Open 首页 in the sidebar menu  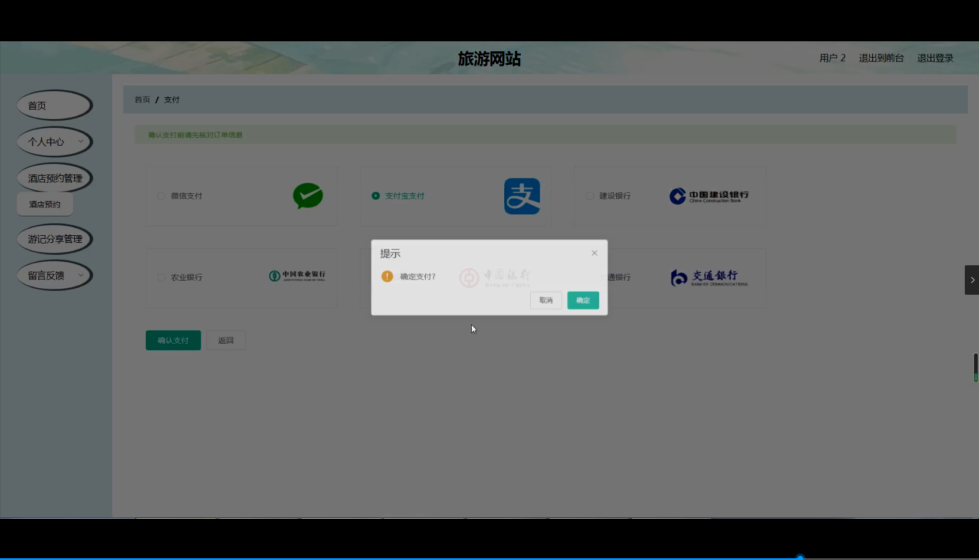[55, 106]
